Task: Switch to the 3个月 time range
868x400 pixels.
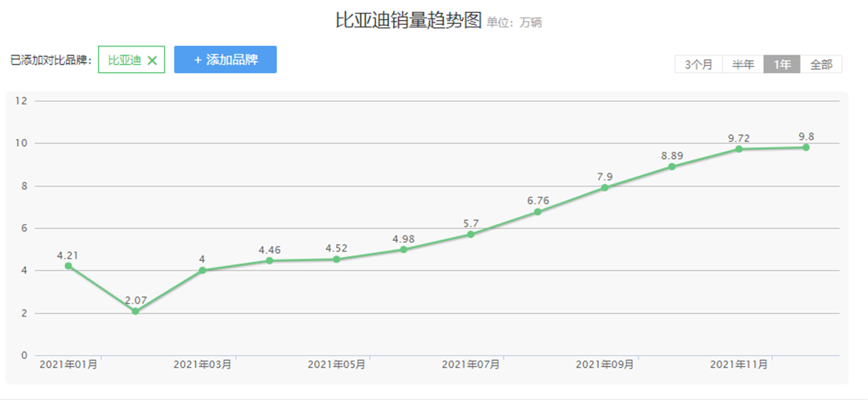Action: tap(698, 65)
